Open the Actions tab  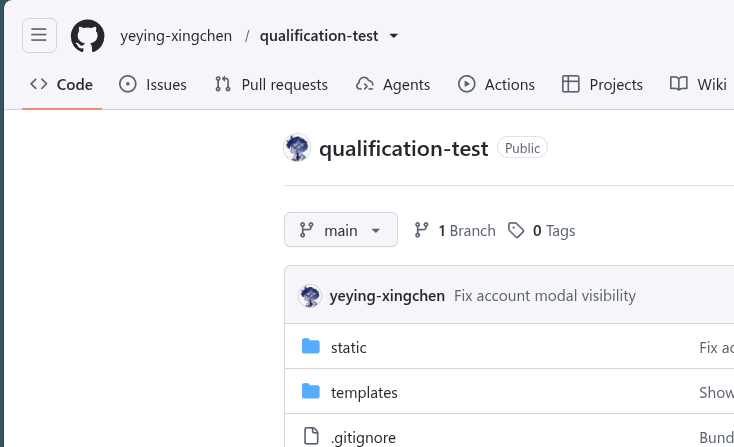496,85
